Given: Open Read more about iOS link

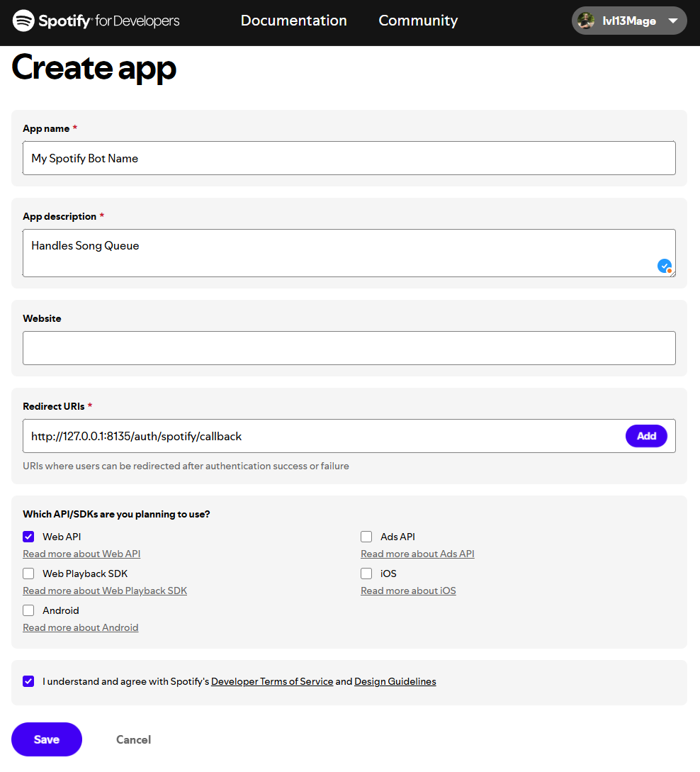Looking at the screenshot, I should (x=408, y=591).
